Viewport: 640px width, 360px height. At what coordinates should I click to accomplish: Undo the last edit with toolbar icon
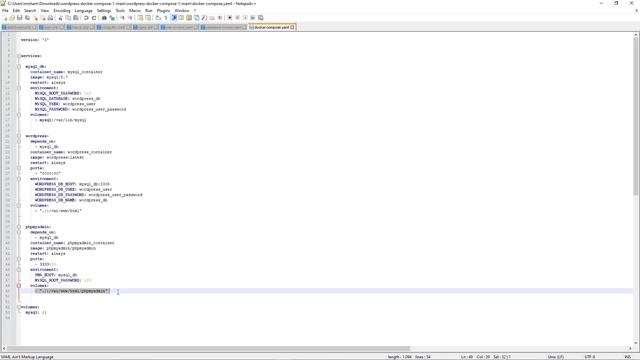85,18
